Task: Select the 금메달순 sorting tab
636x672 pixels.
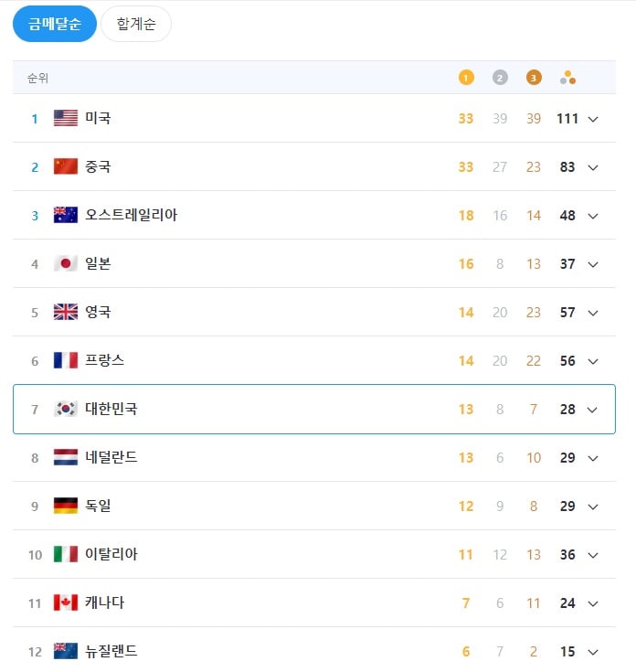Action: (55, 24)
